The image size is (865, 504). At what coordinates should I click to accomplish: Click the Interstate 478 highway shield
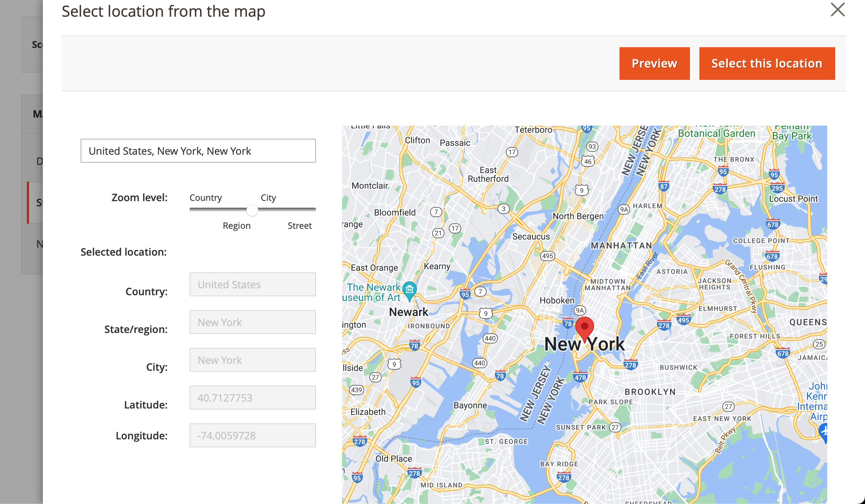click(580, 377)
